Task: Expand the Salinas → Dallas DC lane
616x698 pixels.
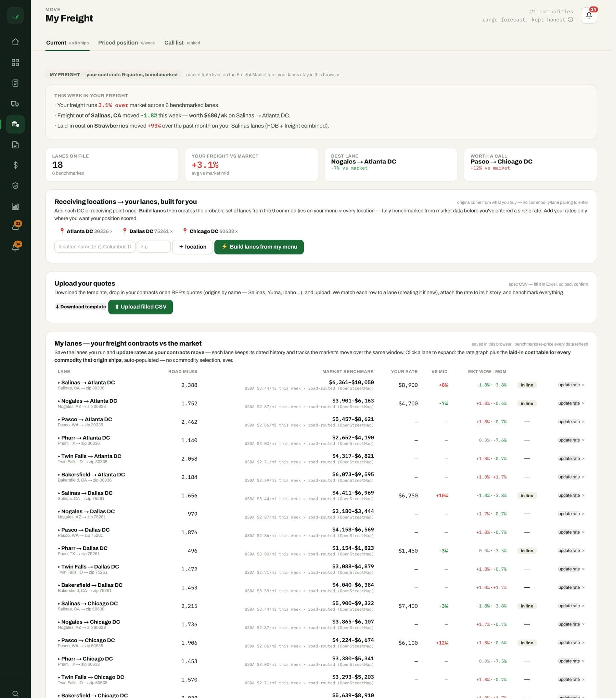Action: [85, 493]
